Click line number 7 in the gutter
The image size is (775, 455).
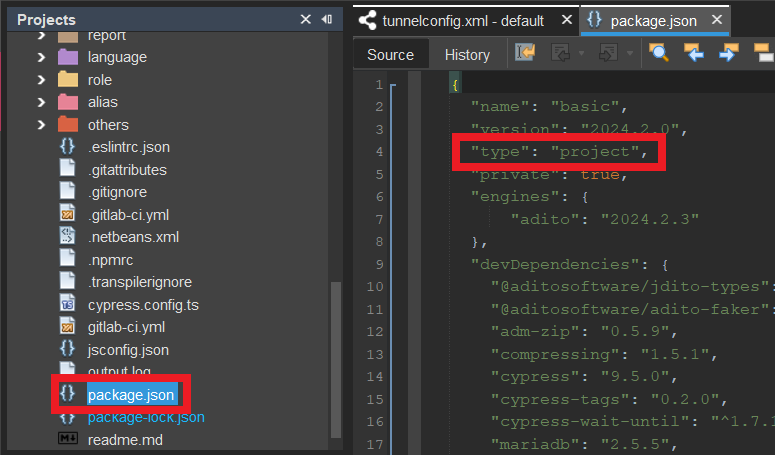point(379,219)
